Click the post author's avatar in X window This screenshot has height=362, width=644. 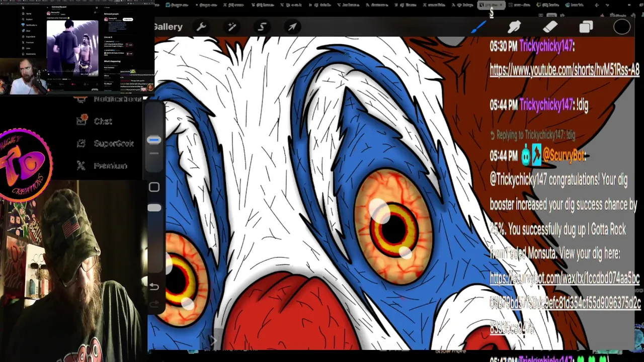pos(49,13)
